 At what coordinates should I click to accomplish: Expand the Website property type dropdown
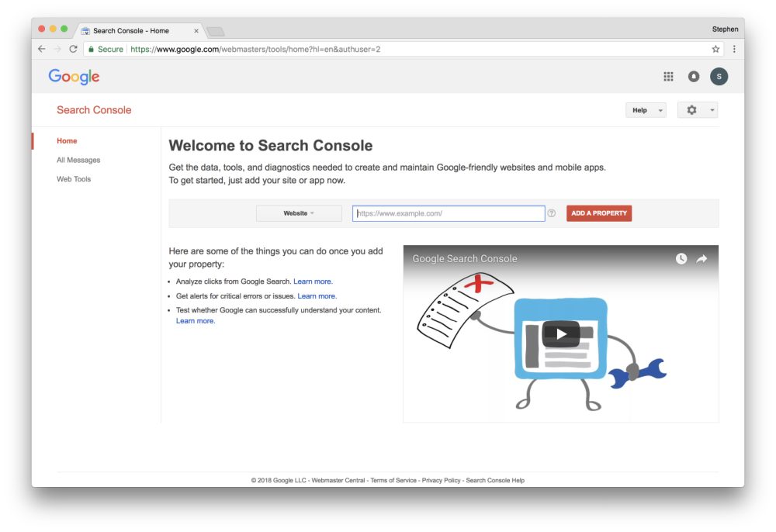tap(299, 213)
